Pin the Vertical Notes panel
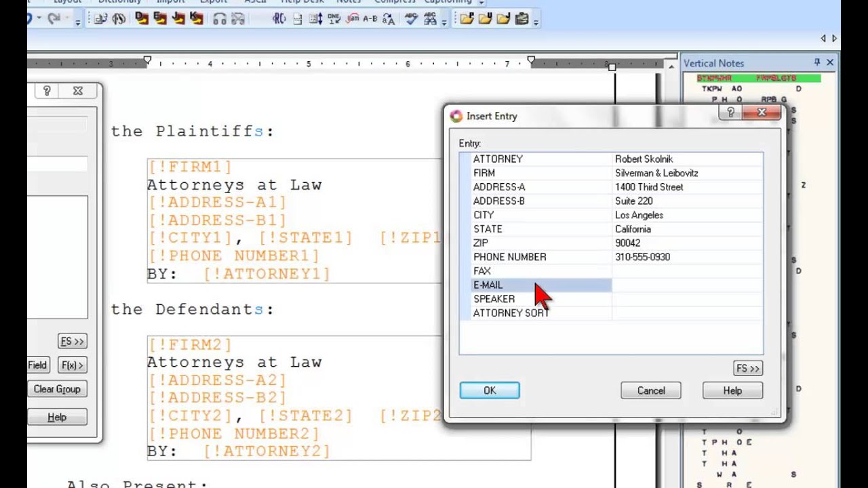The width and height of the screenshot is (868, 488). [x=817, y=62]
